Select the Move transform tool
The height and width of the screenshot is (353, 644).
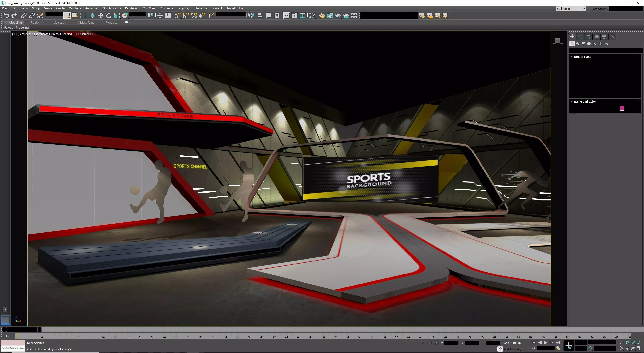100,15
